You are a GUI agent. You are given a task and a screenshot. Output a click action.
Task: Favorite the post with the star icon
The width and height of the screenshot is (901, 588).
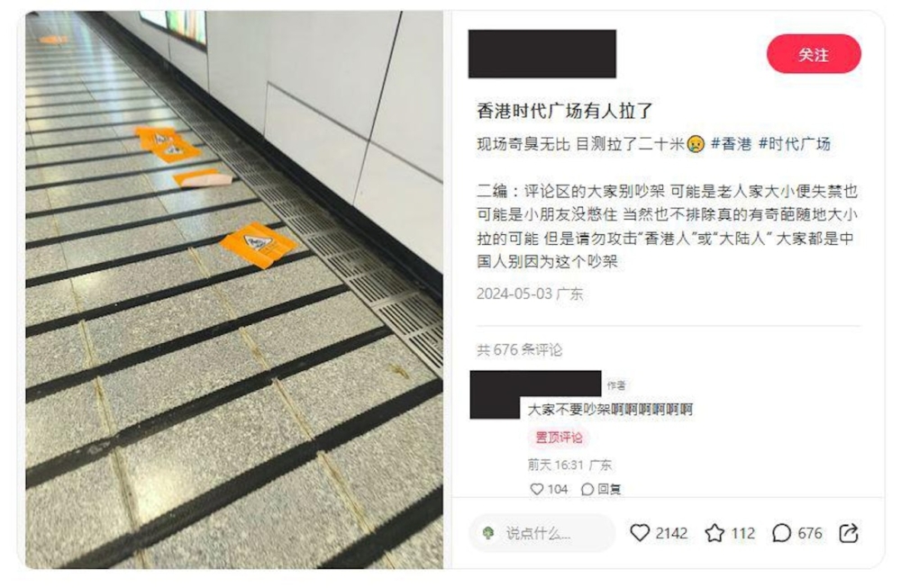coord(714,533)
